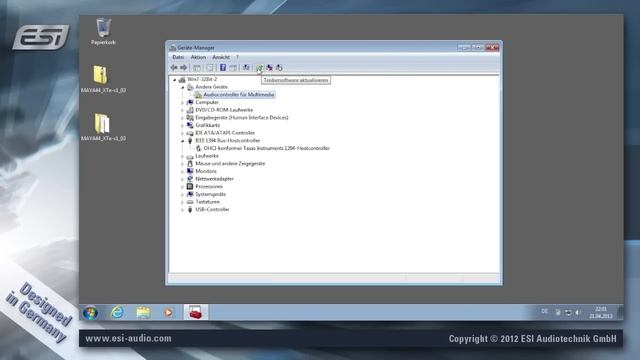
Task: Click the Mäuse mouse category icon
Action: (190, 163)
